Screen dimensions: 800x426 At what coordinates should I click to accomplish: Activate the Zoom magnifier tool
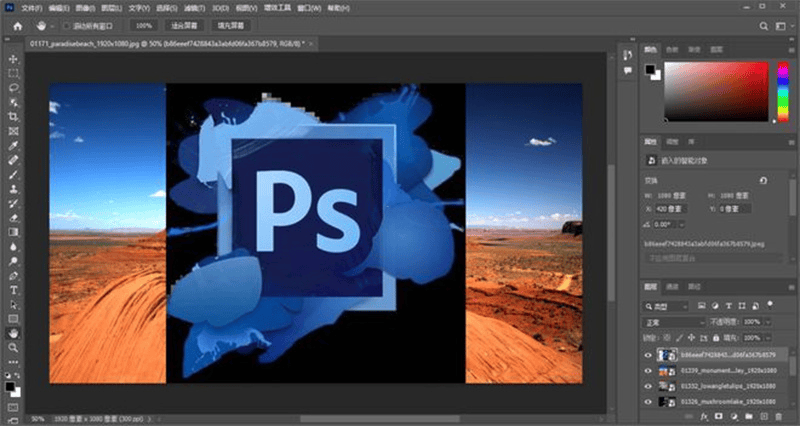(x=13, y=348)
